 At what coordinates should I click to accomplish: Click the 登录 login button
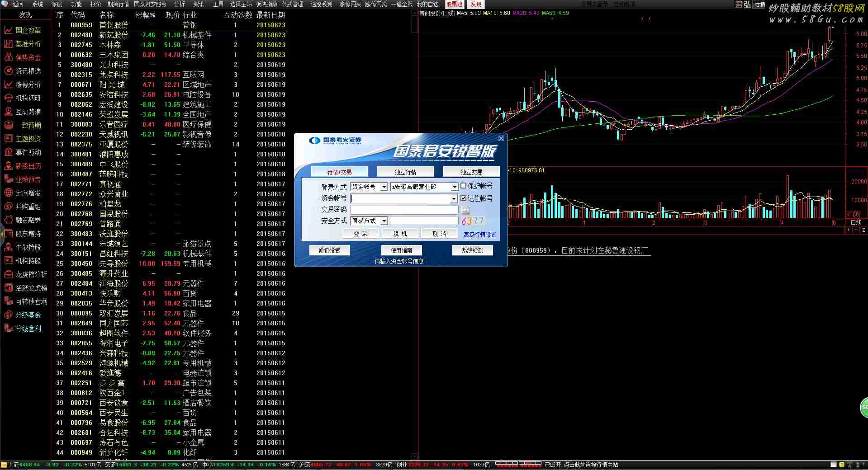(x=360, y=234)
